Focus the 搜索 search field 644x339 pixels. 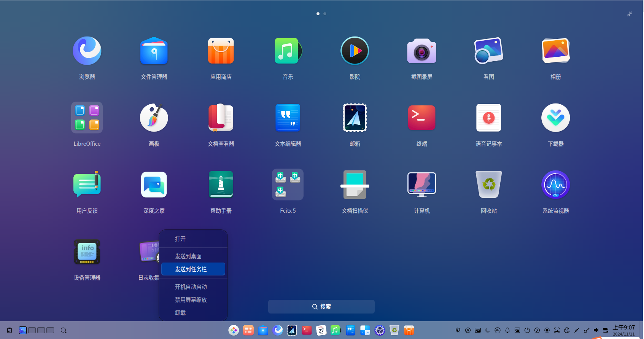pos(321,307)
